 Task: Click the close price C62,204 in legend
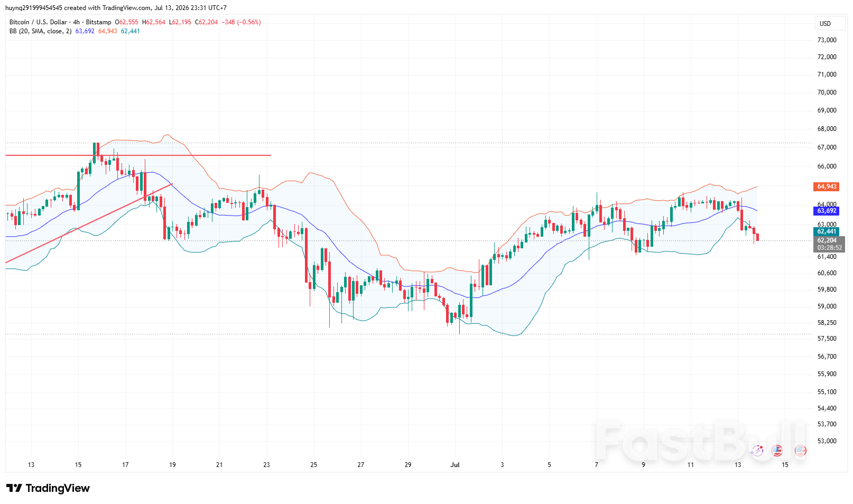pos(207,22)
